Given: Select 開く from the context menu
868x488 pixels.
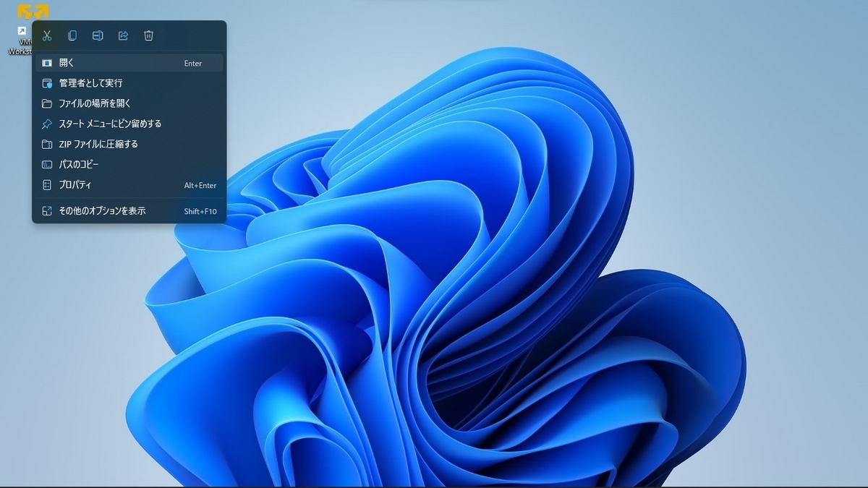Looking at the screenshot, I should 129,63.
